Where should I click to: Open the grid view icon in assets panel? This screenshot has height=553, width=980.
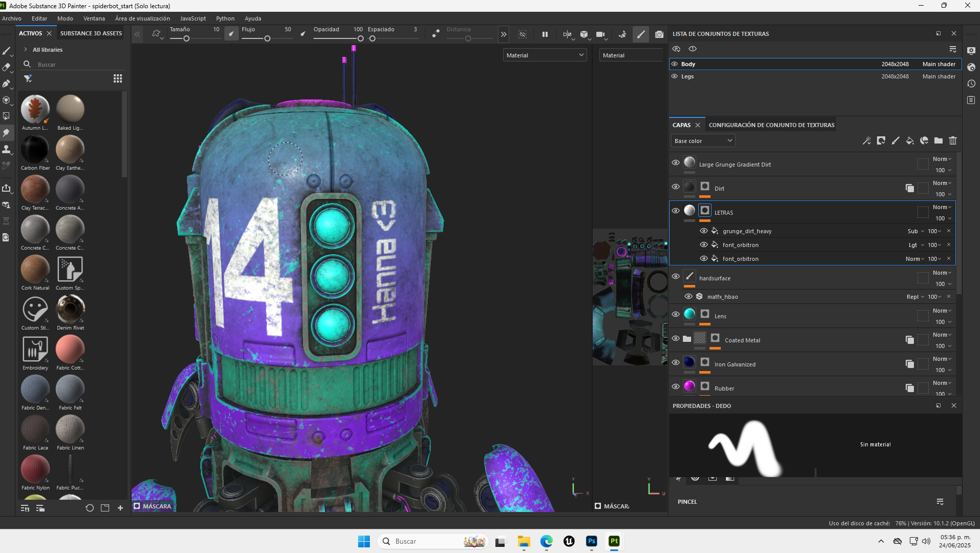(118, 78)
